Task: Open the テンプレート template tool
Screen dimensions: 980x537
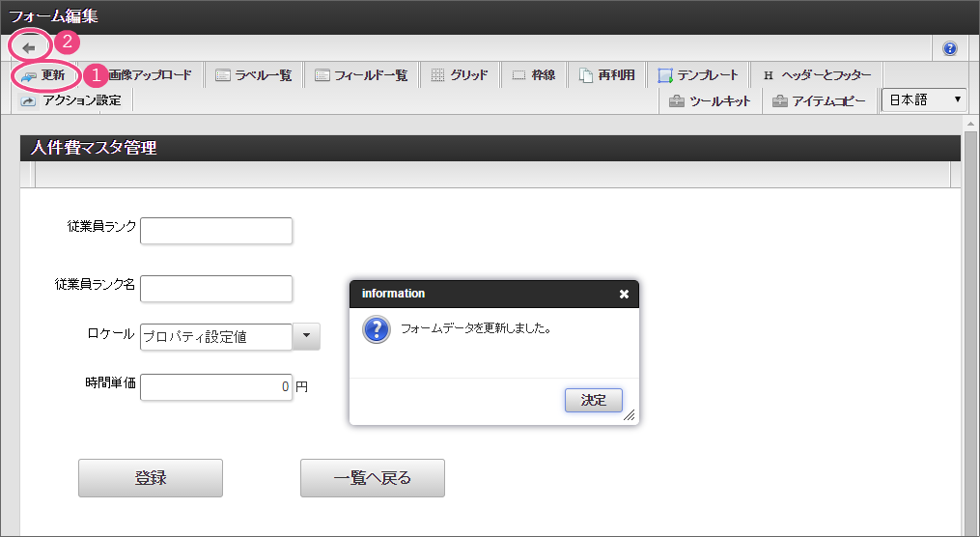Action: coord(698,75)
